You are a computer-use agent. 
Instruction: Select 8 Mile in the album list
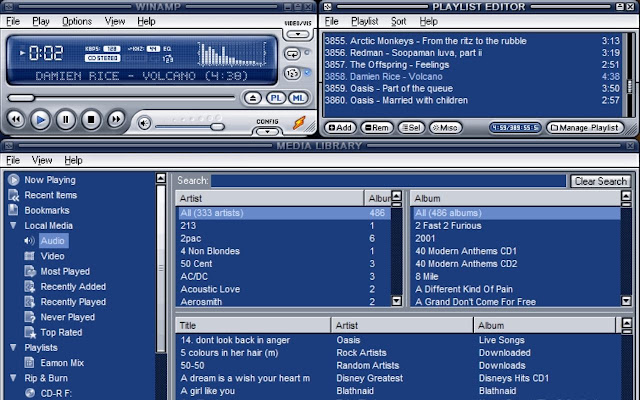point(516,276)
